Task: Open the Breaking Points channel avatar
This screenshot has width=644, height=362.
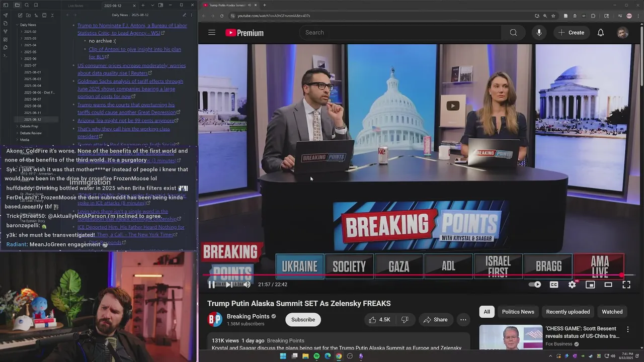Action: coord(215,320)
